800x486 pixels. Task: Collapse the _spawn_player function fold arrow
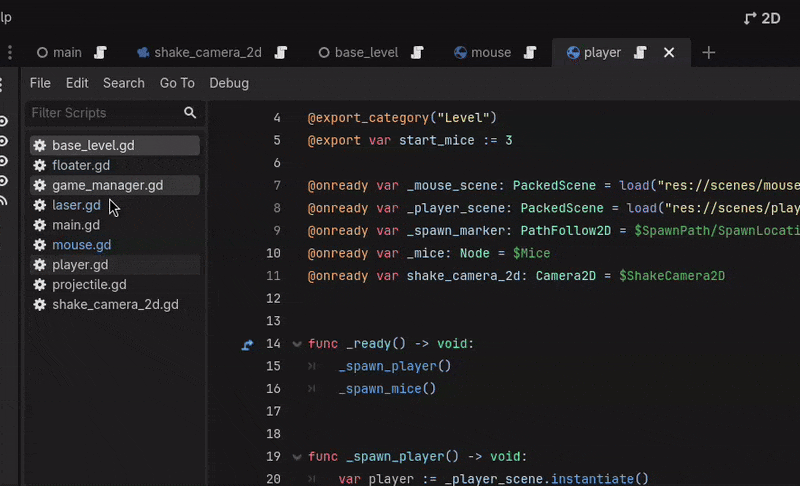pyautogui.click(x=297, y=457)
